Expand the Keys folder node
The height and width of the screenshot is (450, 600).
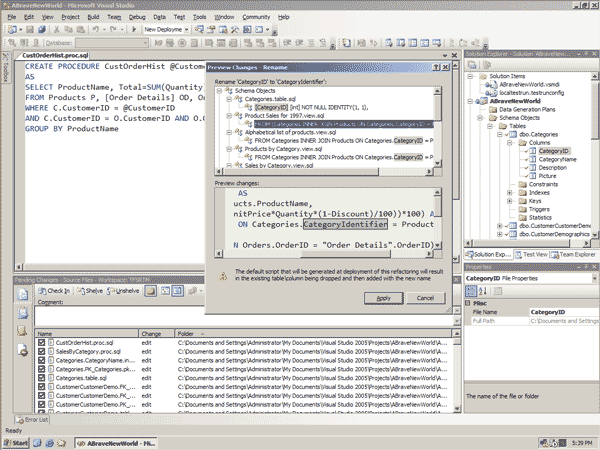pos(510,201)
